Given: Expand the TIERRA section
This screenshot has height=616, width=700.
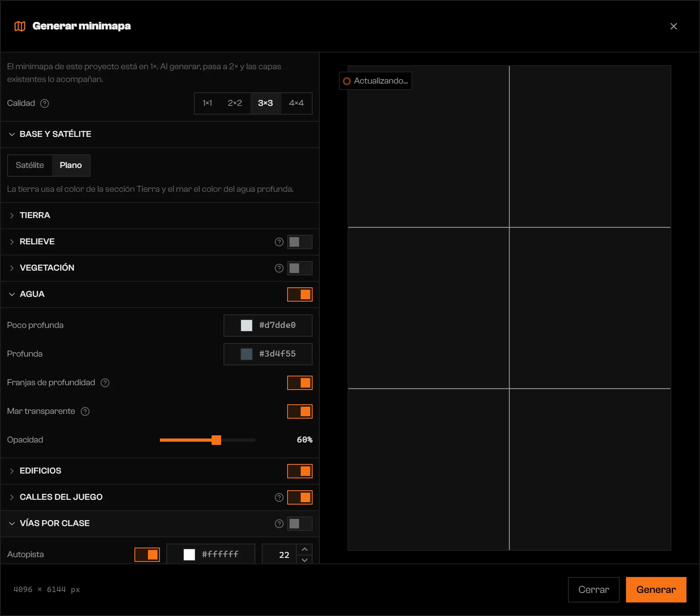Looking at the screenshot, I should pyautogui.click(x=12, y=216).
